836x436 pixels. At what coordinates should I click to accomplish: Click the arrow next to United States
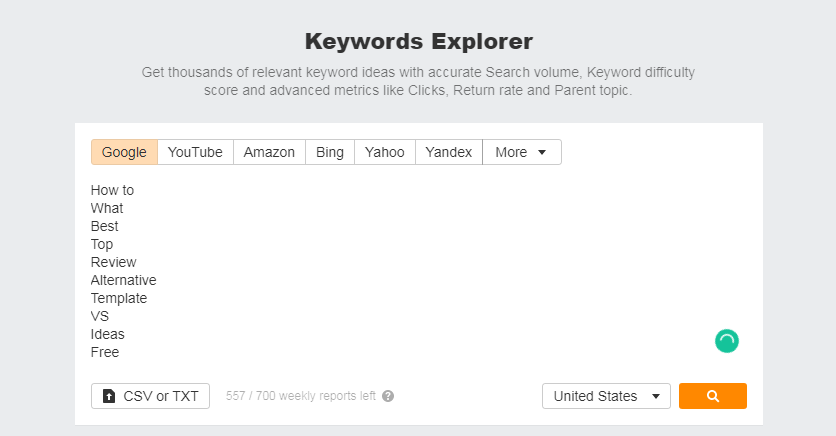pos(656,396)
